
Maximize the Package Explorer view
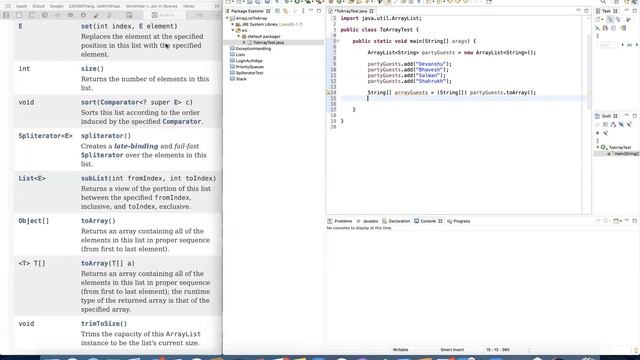pyautogui.click(x=319, y=11)
